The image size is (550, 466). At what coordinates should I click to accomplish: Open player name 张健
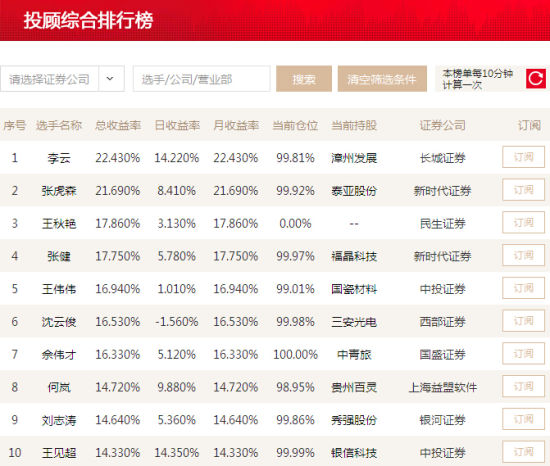pyautogui.click(x=59, y=256)
